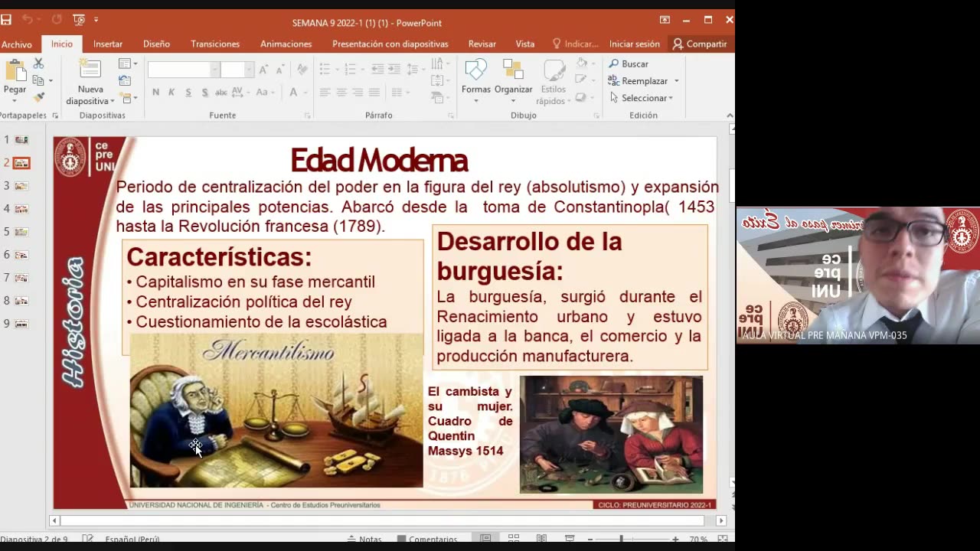
Task: Justify the paragraph text
Action: pyautogui.click(x=374, y=93)
